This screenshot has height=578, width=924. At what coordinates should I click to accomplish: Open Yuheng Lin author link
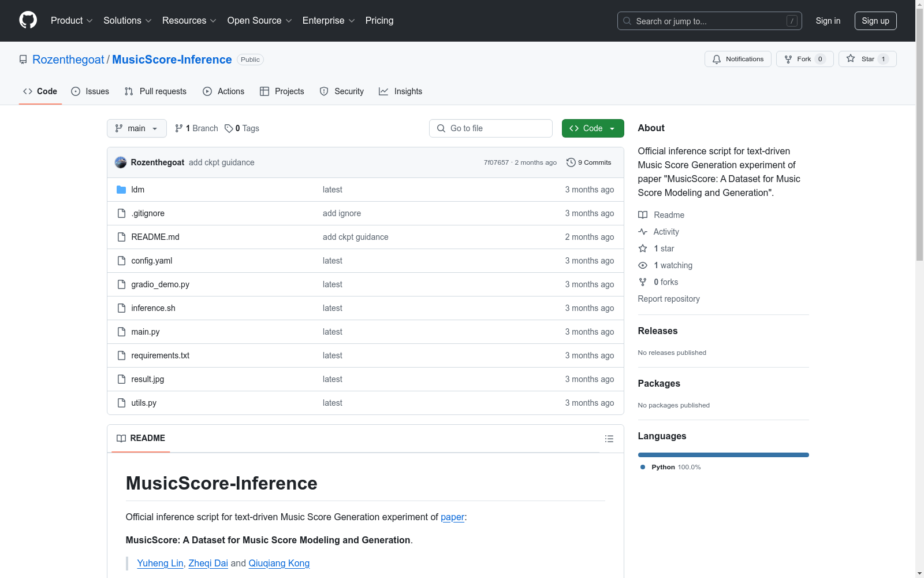[160, 564]
